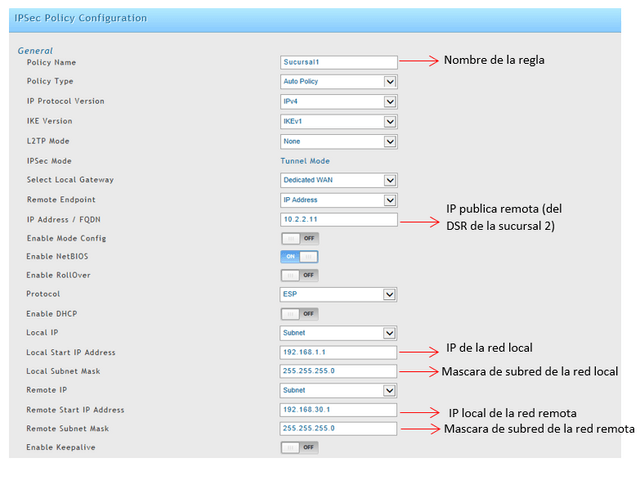This screenshot has height=485, width=640.
Task: Open the L2TP Mode dropdown
Action: (339, 142)
